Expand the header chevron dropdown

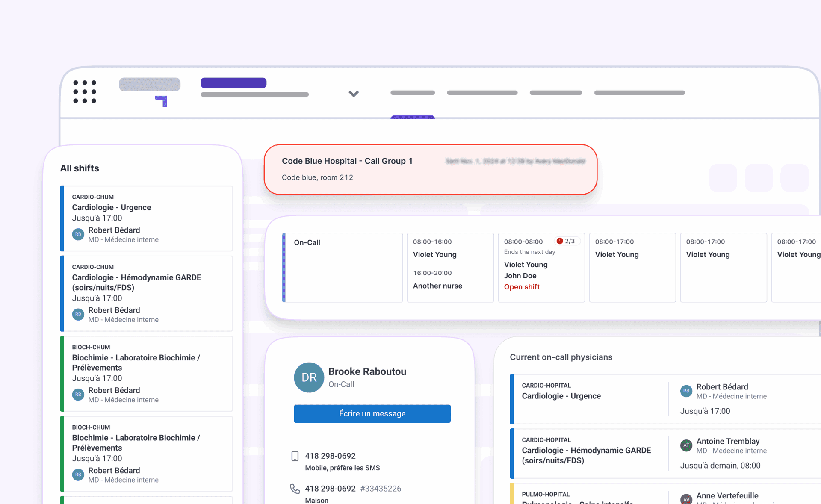(354, 94)
